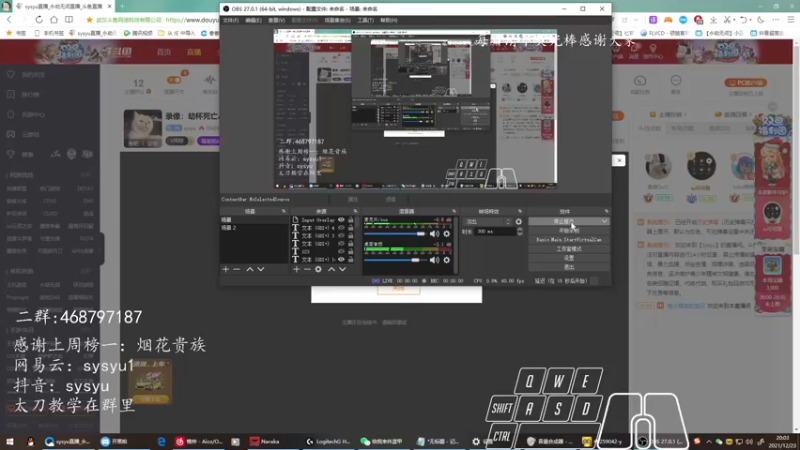Open source properties gear in Sources panel

pyautogui.click(x=318, y=269)
